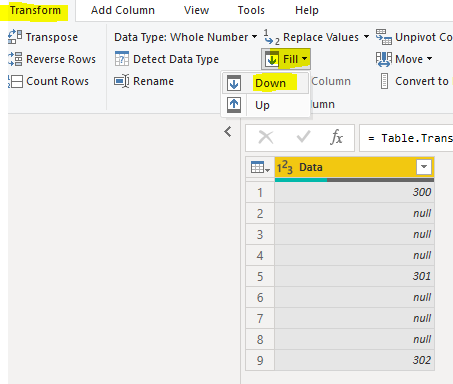This screenshot has height=384, width=453.
Task: Select the null cell in row 3
Action: pos(355,234)
